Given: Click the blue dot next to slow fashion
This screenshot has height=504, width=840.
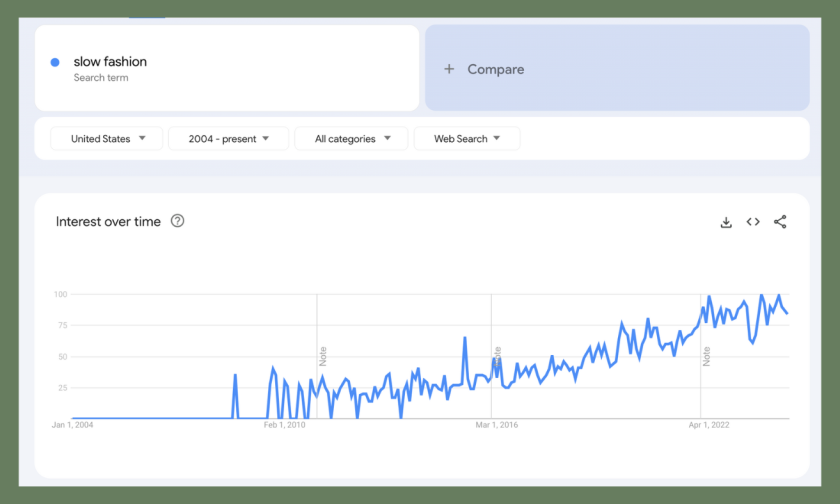Looking at the screenshot, I should (x=55, y=62).
